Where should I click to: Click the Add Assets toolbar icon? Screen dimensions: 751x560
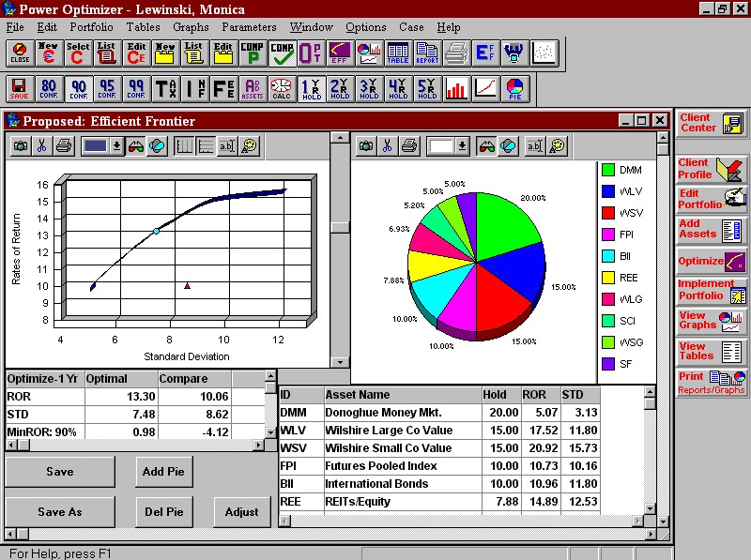[x=252, y=89]
